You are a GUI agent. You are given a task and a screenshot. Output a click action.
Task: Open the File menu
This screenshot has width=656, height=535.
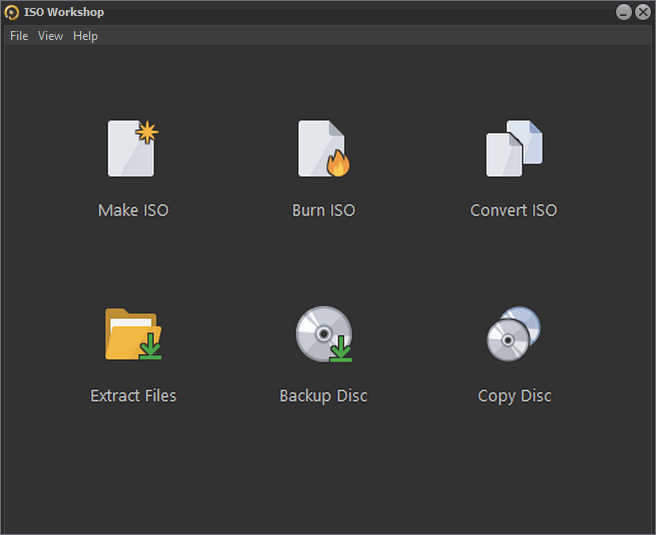(x=19, y=36)
